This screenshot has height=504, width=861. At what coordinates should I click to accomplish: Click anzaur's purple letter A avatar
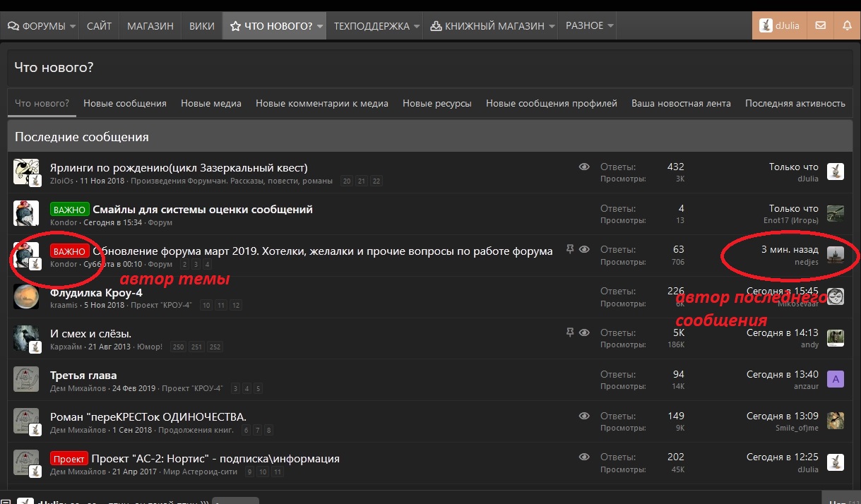click(835, 380)
